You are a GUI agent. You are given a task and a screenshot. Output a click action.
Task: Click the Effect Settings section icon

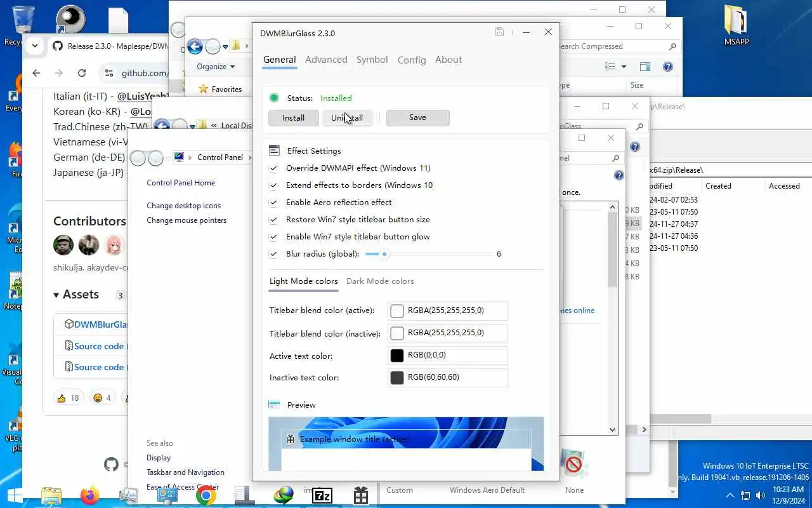(x=274, y=150)
